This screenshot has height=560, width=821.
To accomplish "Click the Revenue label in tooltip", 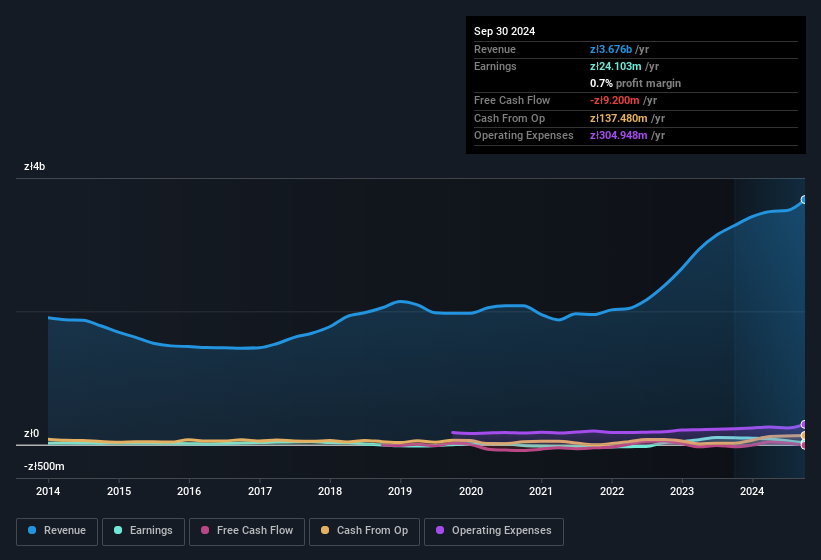I will [495, 49].
